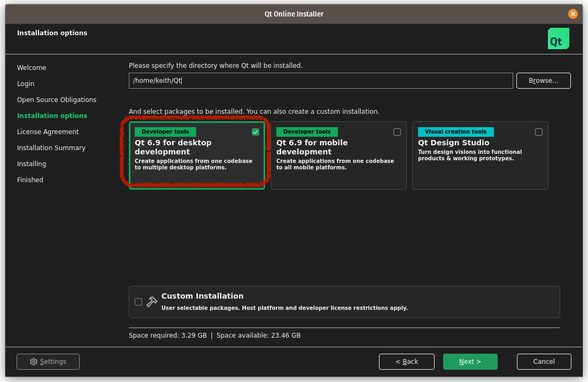Open the Login step
This screenshot has width=588, height=382.
pos(25,83)
